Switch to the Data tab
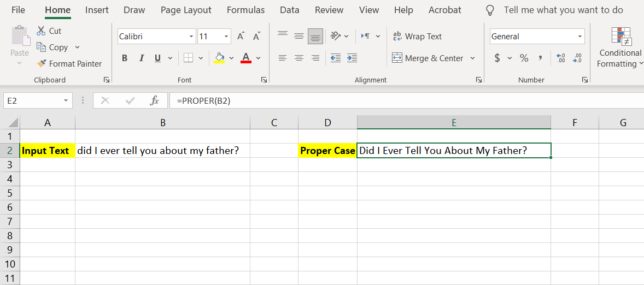 pyautogui.click(x=290, y=10)
